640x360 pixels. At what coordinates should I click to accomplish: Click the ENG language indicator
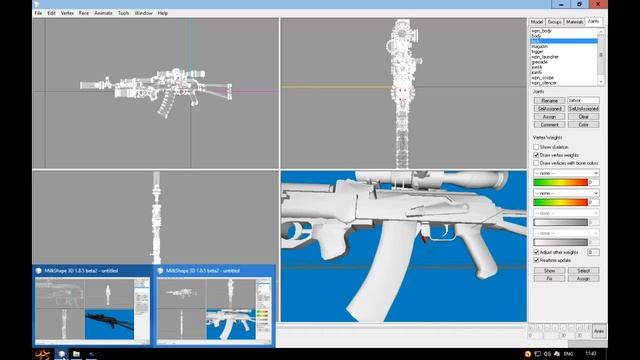coord(568,354)
